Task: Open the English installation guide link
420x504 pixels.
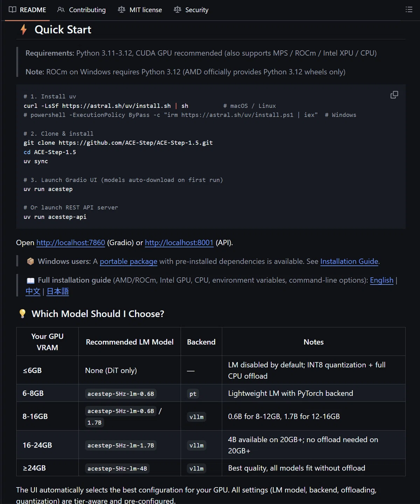Action: click(x=381, y=280)
